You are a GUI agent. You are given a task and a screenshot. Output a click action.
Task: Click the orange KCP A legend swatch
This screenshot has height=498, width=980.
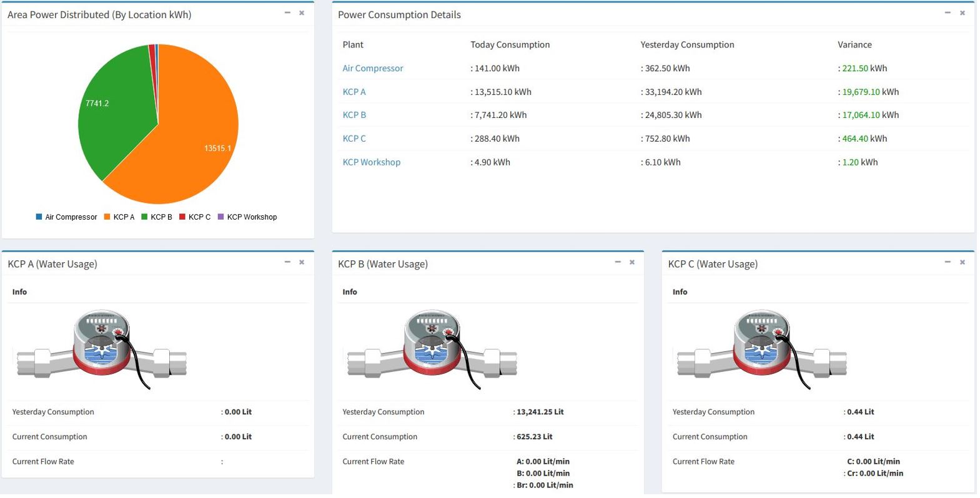107,217
